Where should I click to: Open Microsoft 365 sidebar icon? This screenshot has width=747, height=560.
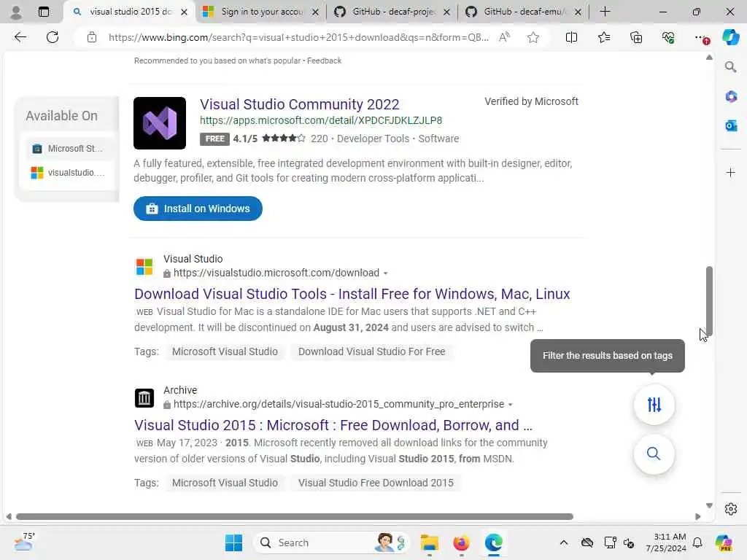click(730, 97)
